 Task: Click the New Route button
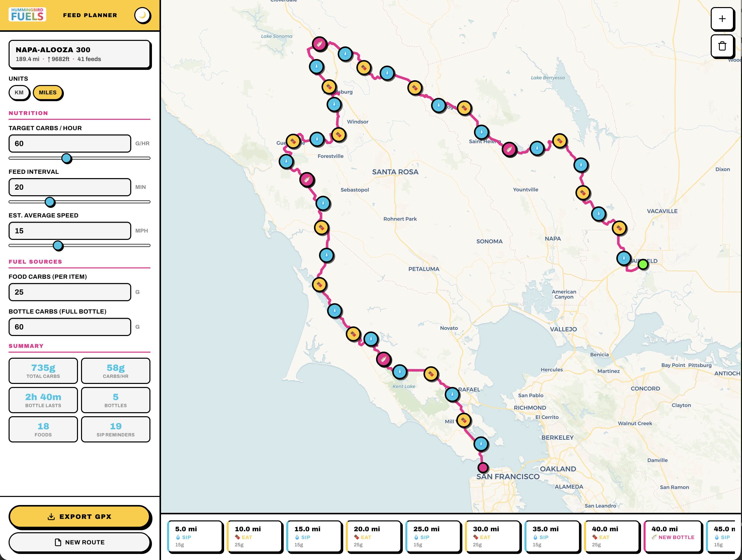coord(79,542)
